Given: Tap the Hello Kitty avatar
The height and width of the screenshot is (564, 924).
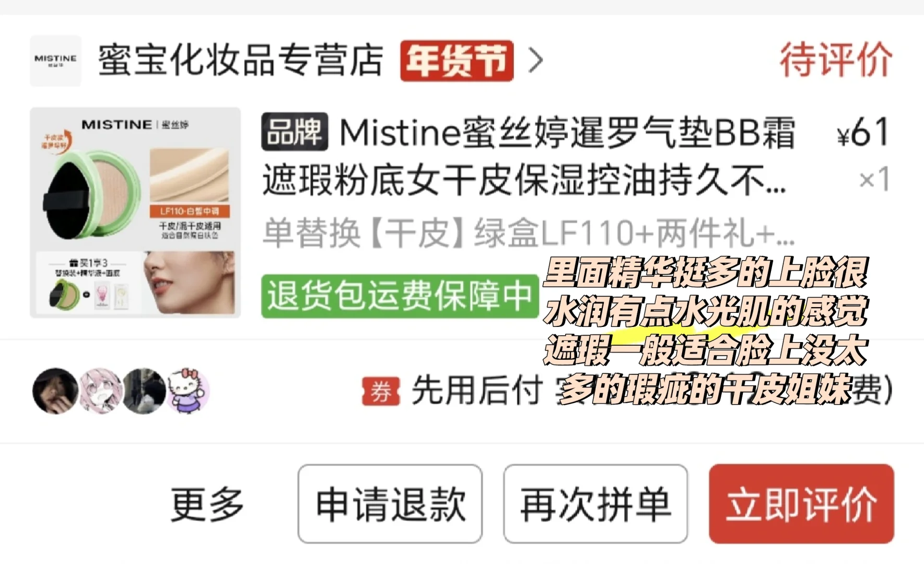Looking at the screenshot, I should (188, 391).
